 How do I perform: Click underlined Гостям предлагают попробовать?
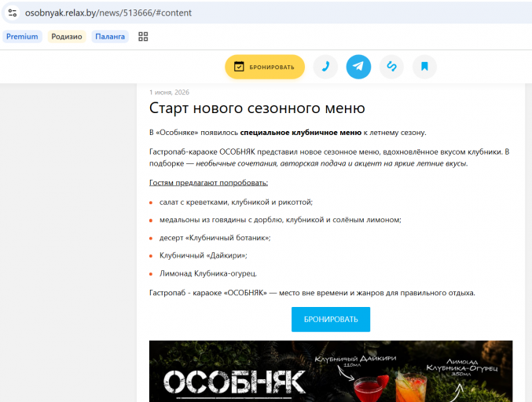point(209,183)
